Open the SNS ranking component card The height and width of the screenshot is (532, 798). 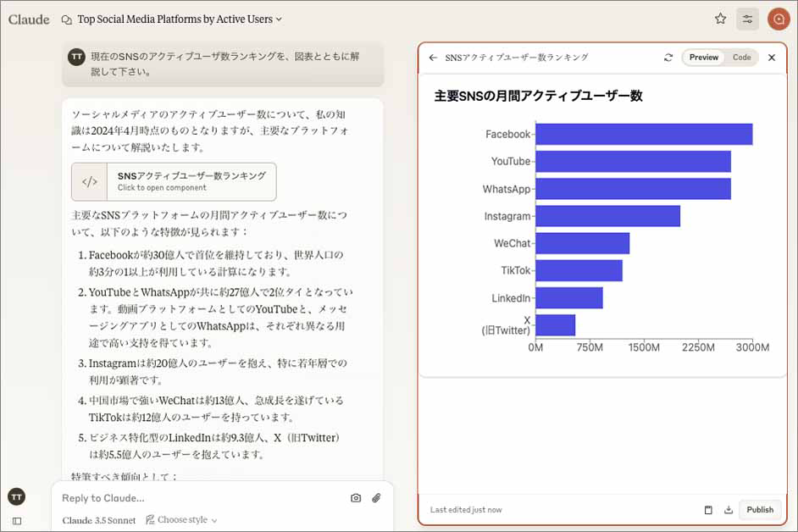point(174,181)
